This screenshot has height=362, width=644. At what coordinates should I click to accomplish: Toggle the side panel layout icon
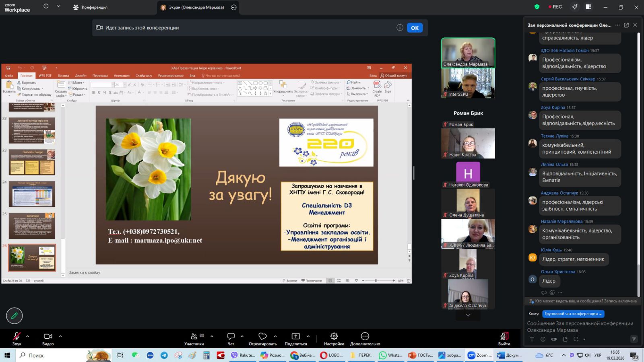click(588, 7)
